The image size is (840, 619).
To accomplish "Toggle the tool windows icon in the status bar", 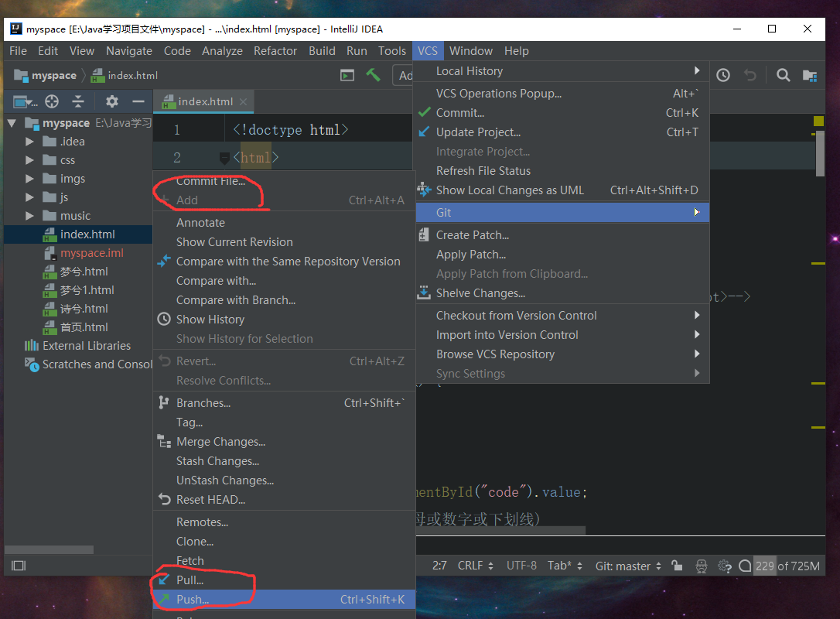I will click(x=19, y=566).
